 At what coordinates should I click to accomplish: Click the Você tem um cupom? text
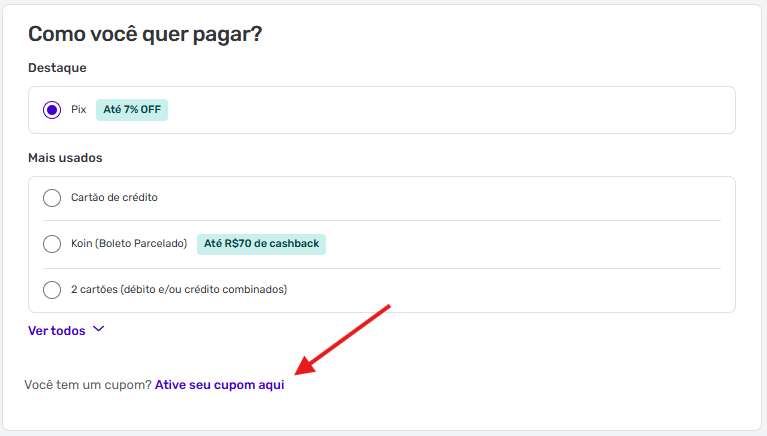click(88, 385)
